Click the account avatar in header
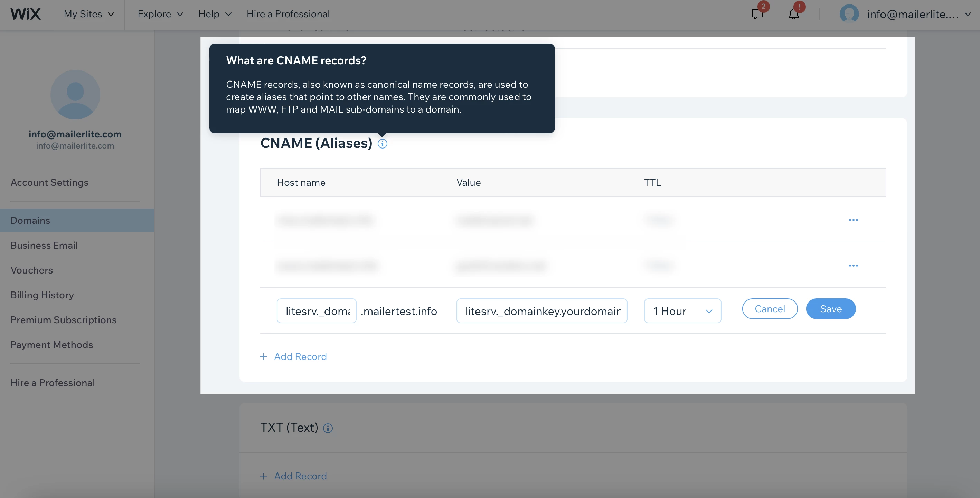 [x=849, y=14]
